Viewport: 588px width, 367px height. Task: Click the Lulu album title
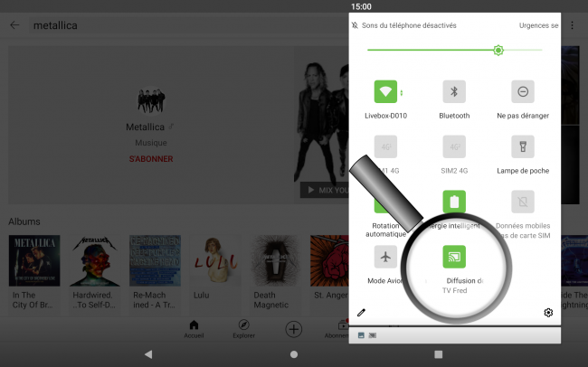(x=202, y=295)
